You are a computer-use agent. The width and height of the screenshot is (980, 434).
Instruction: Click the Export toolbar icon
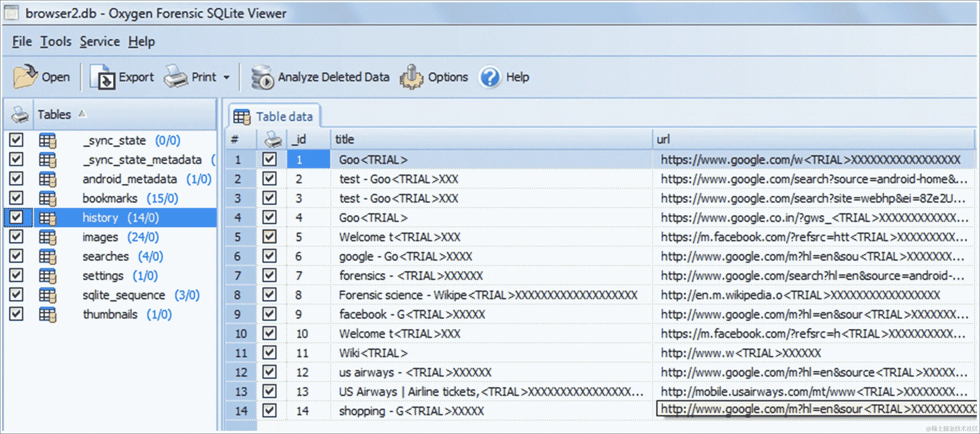coord(102,76)
